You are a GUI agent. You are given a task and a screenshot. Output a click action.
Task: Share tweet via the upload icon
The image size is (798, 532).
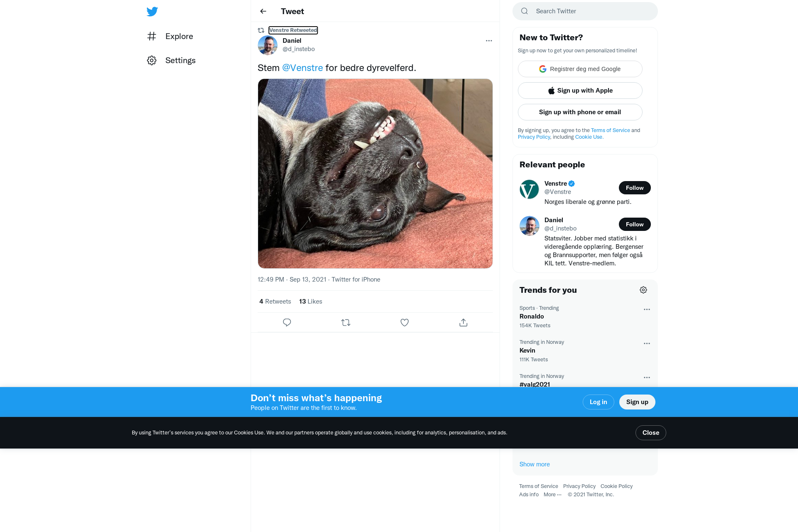463,322
